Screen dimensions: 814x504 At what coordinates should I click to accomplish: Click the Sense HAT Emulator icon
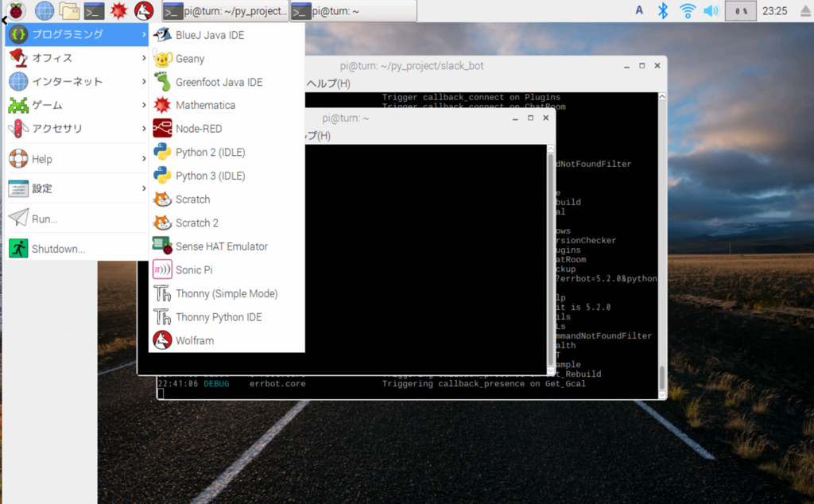[x=162, y=246]
